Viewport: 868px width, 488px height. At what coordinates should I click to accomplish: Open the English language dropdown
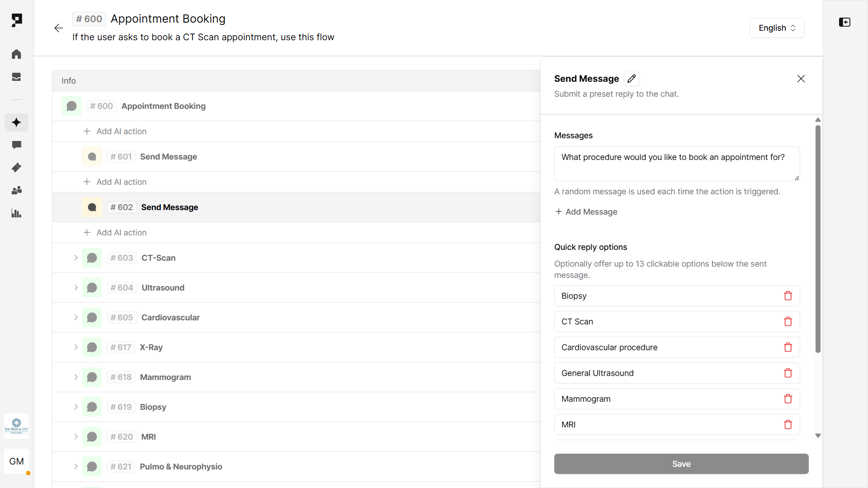point(777,28)
